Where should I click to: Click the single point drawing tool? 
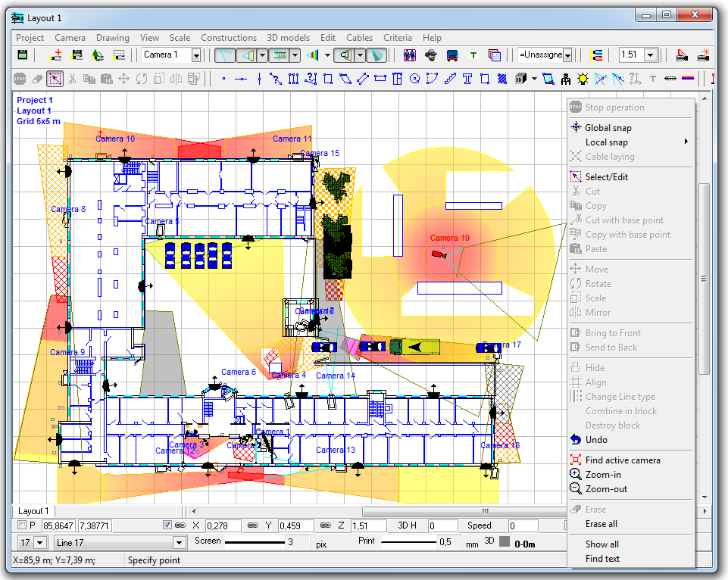point(223,79)
